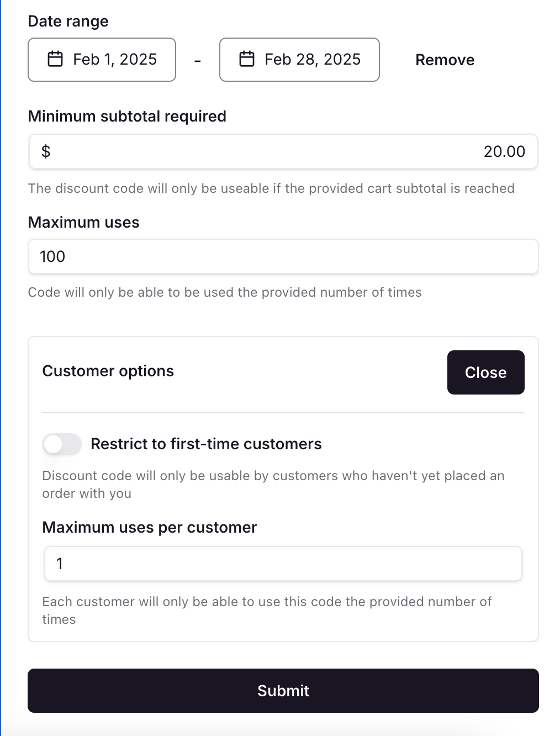Click the helper text about cart subtotal
The height and width of the screenshot is (736, 560).
tap(271, 188)
